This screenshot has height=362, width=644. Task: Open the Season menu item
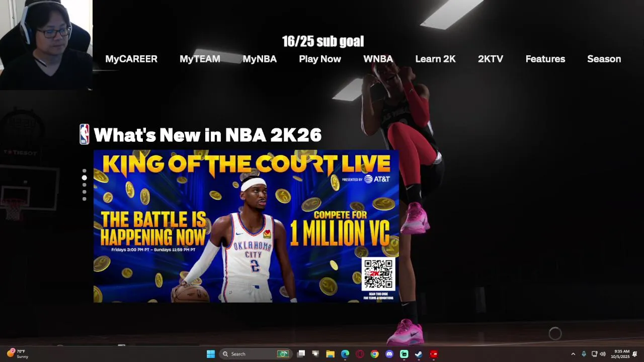pos(604,59)
